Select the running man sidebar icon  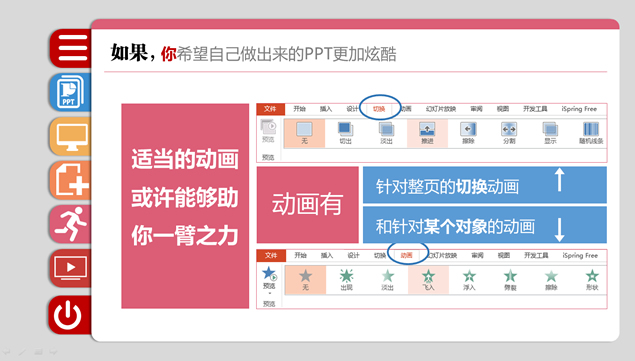pyautogui.click(x=71, y=224)
